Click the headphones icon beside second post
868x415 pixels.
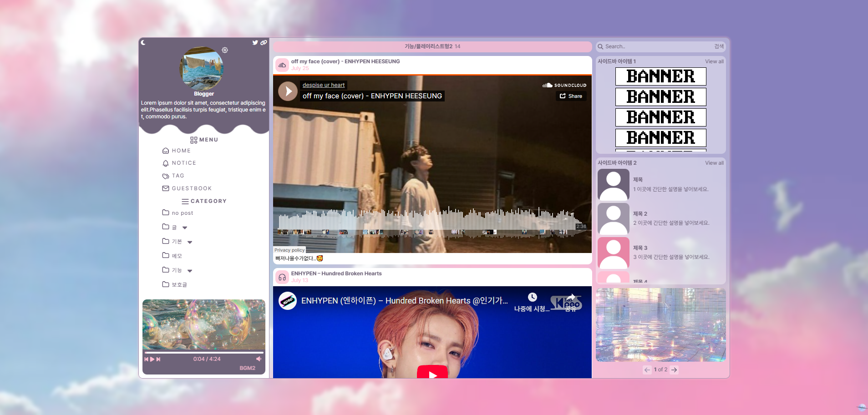(x=282, y=277)
